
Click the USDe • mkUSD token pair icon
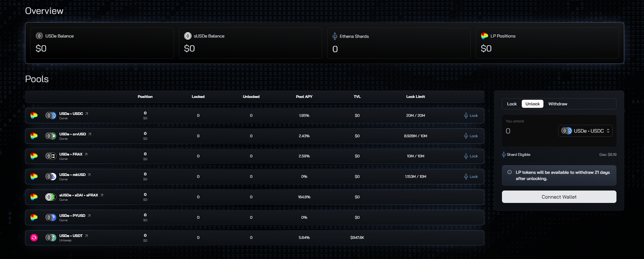point(51,177)
